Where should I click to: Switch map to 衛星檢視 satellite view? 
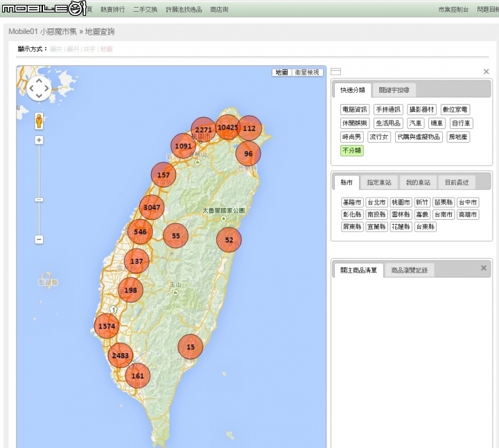(307, 72)
